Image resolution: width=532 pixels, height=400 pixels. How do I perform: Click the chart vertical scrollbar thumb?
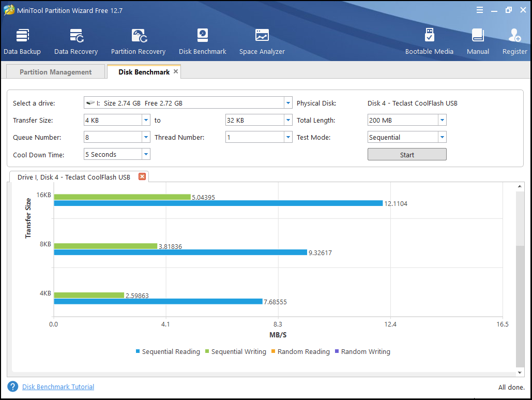pyautogui.click(x=520, y=306)
